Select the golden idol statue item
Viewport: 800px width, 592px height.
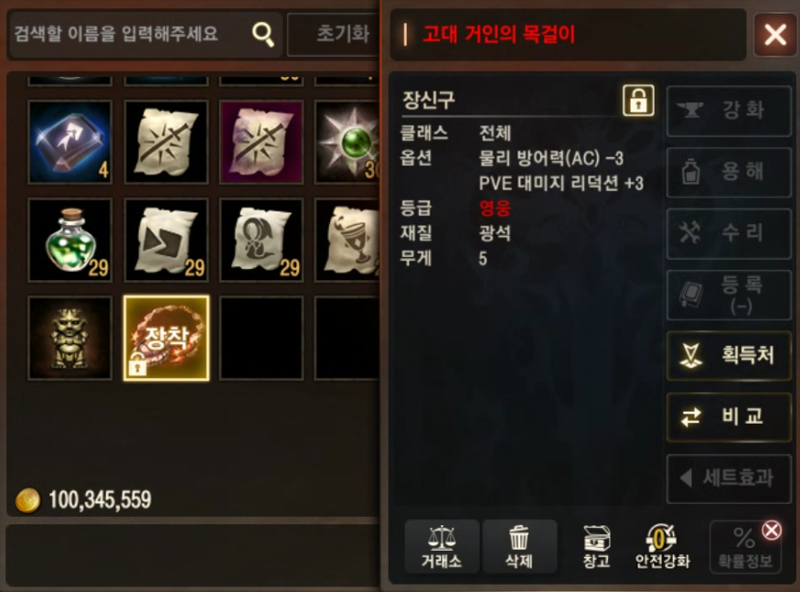tap(70, 338)
